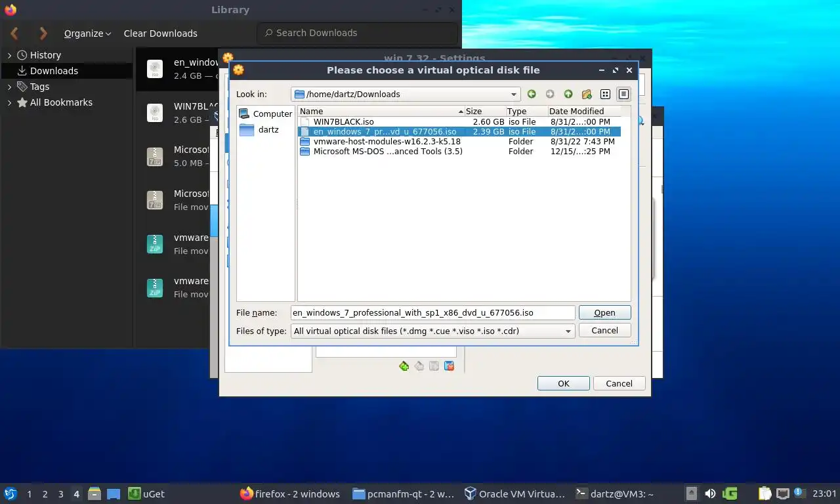Viewport: 840px width, 504px height.
Task: Switch to workspace 1
Action: pyautogui.click(x=29, y=494)
